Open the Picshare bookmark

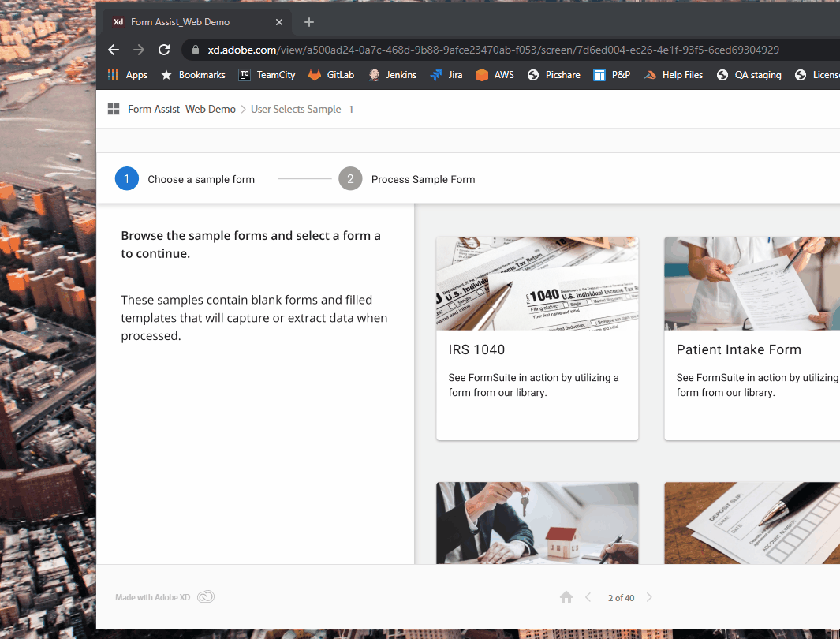554,75
